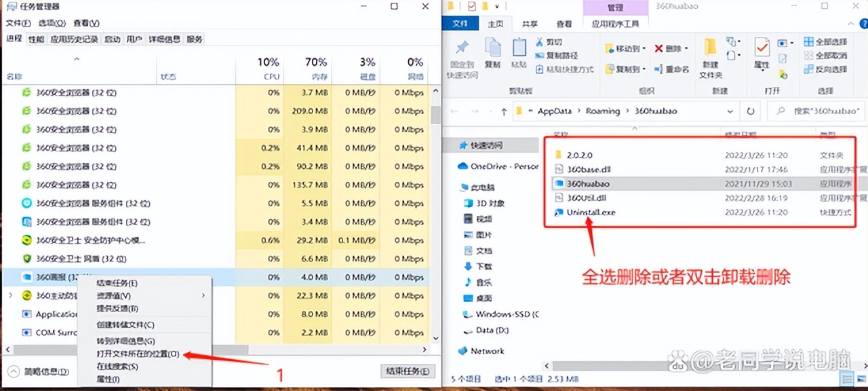Open 下载 in the navigation pane
This screenshot has height=391, width=868.
pyautogui.click(x=484, y=267)
